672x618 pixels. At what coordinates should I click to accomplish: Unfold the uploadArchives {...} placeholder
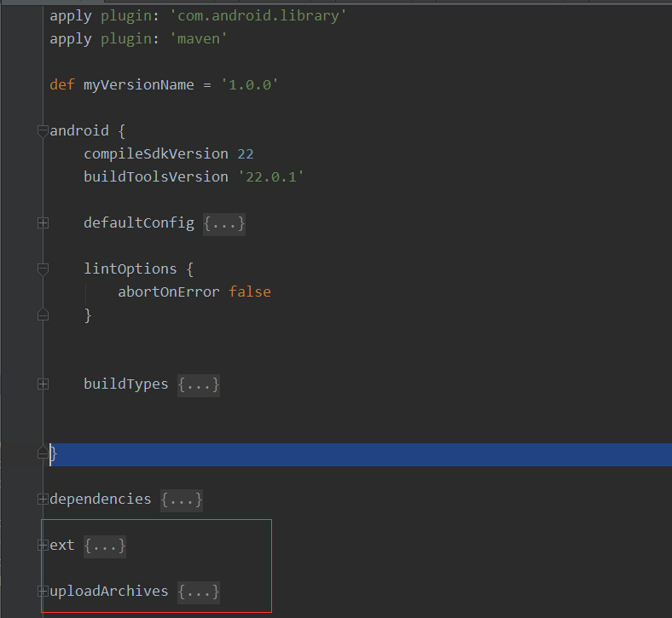199,592
